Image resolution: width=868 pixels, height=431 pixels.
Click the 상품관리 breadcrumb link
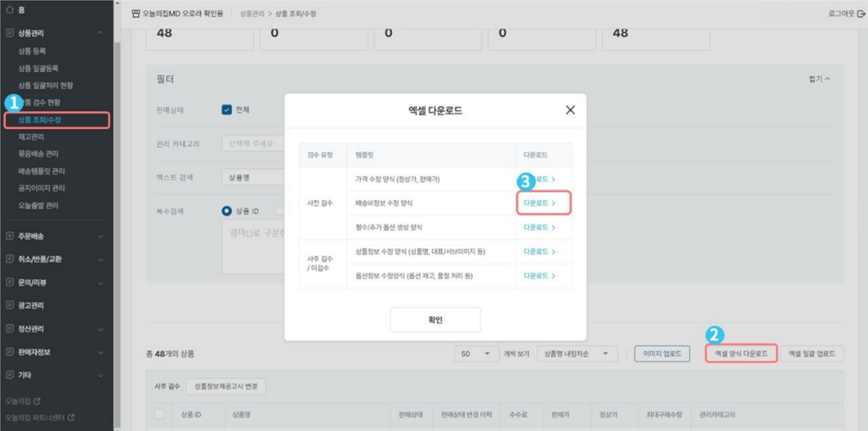pyautogui.click(x=253, y=14)
